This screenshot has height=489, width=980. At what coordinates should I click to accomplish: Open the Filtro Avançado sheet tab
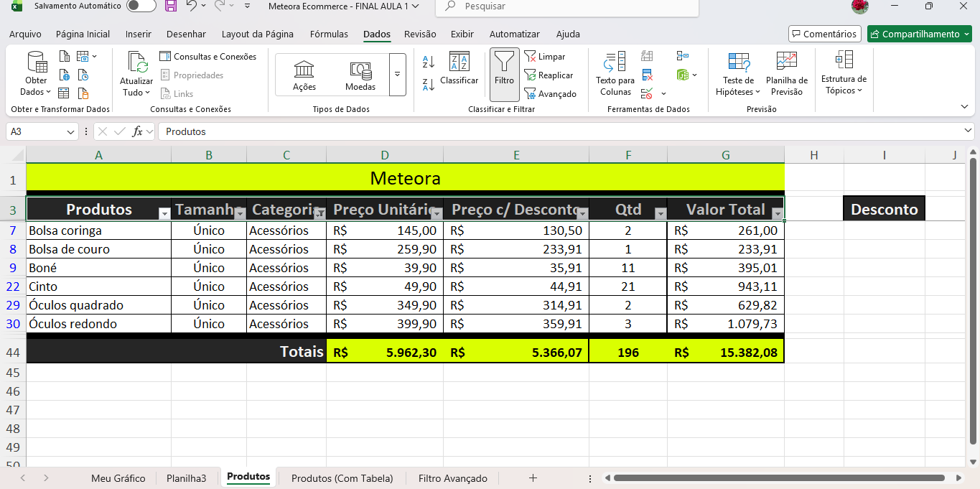point(453,478)
